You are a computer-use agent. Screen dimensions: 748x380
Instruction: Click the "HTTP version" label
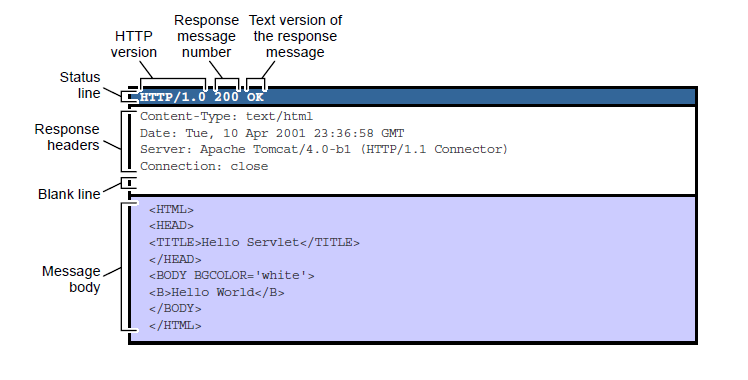coord(134,44)
